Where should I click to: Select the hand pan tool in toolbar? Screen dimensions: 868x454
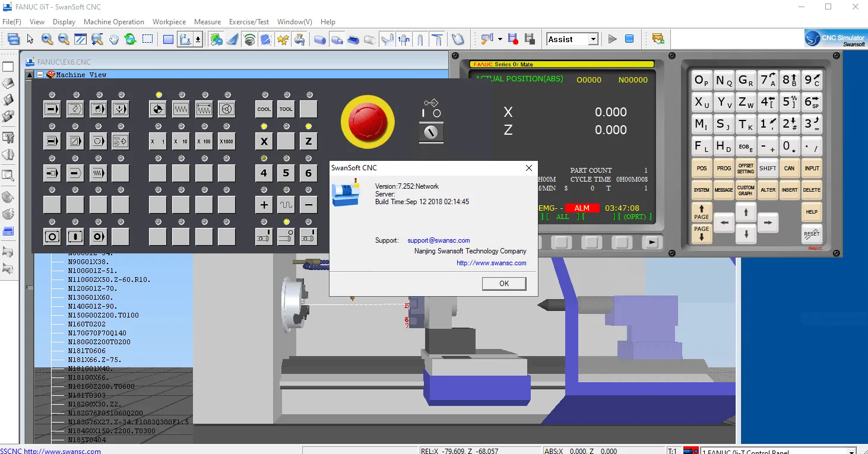coord(113,39)
